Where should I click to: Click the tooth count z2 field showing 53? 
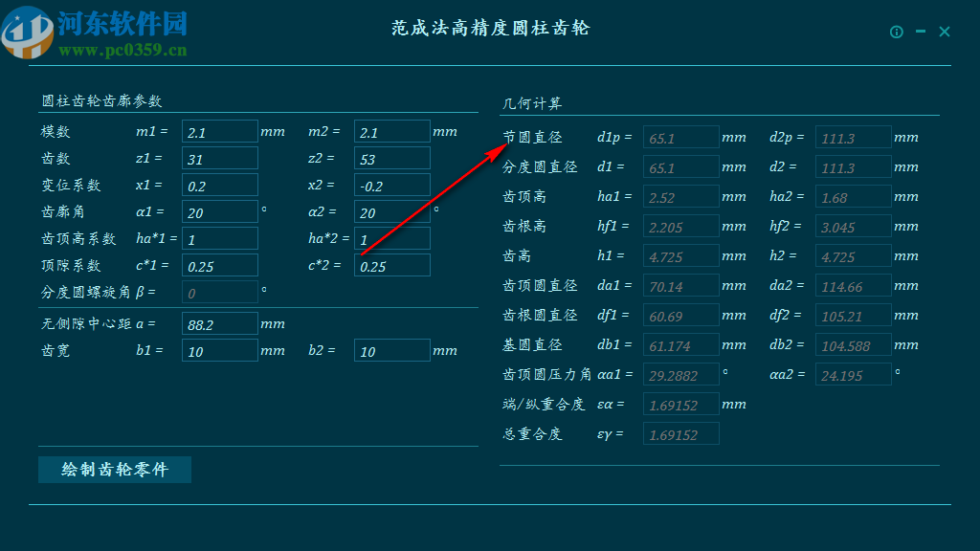[x=391, y=158]
